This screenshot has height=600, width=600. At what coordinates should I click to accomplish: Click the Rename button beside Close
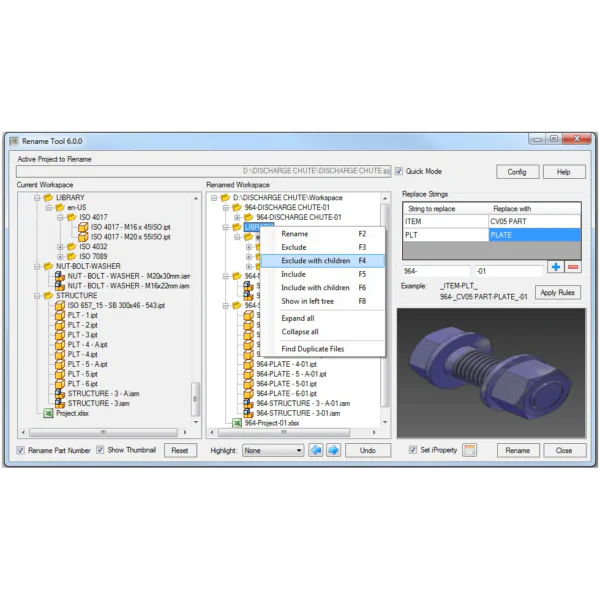(x=518, y=450)
